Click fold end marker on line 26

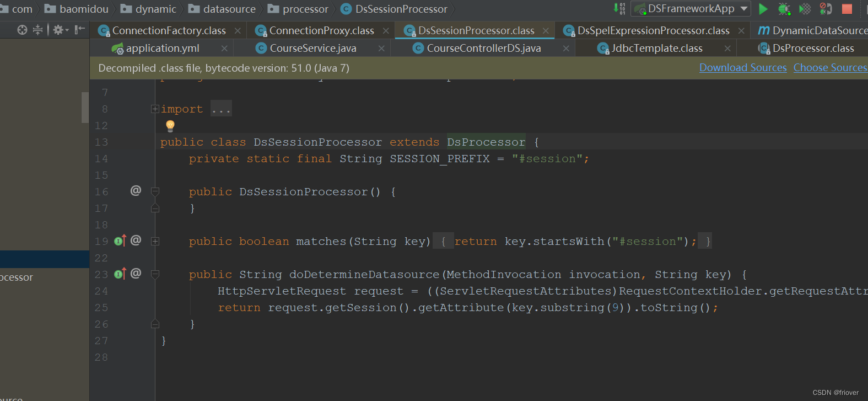155,324
